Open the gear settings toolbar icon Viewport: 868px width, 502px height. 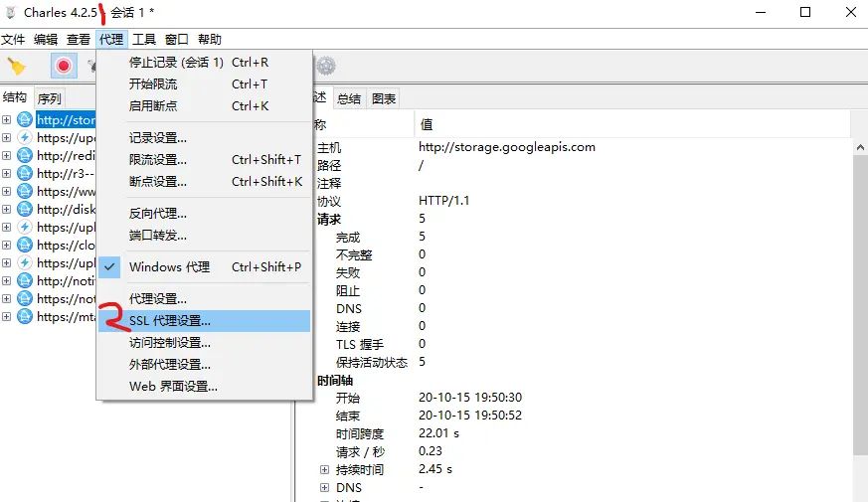click(x=326, y=66)
